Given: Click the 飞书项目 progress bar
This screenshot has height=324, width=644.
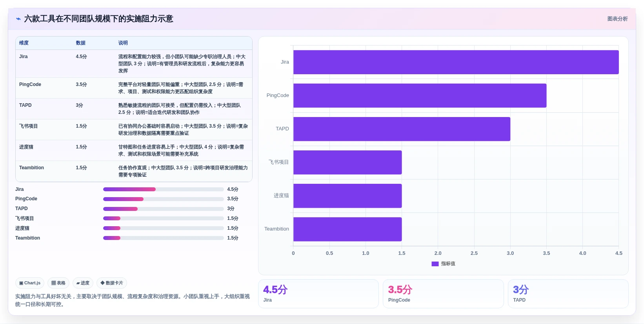Looking at the screenshot, I should click(x=163, y=218).
